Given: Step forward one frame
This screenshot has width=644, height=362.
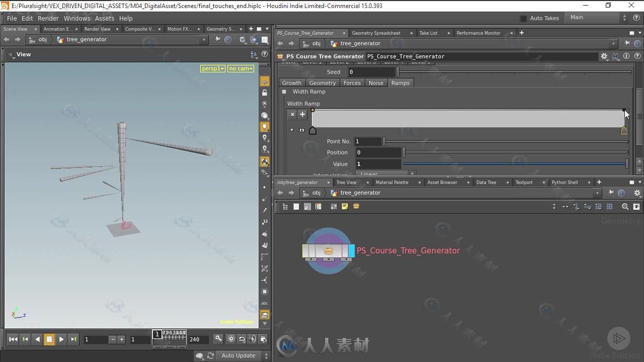Looking at the screenshot, I should 73,339.
